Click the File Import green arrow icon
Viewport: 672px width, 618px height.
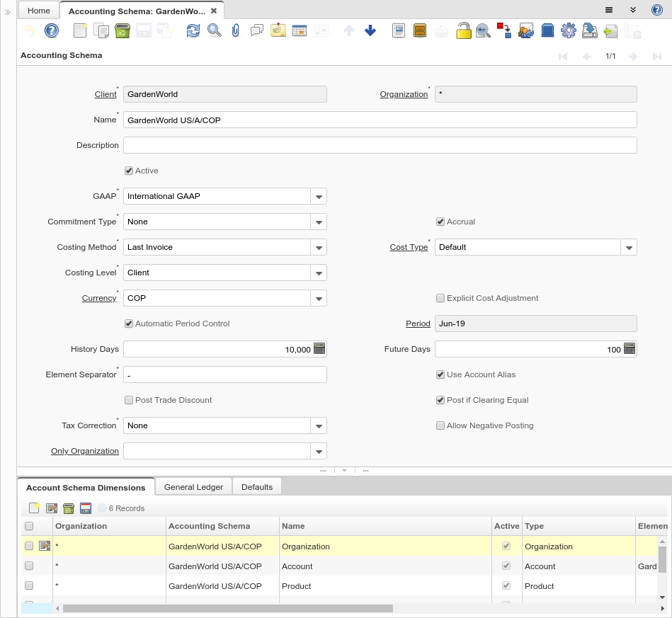[610, 30]
